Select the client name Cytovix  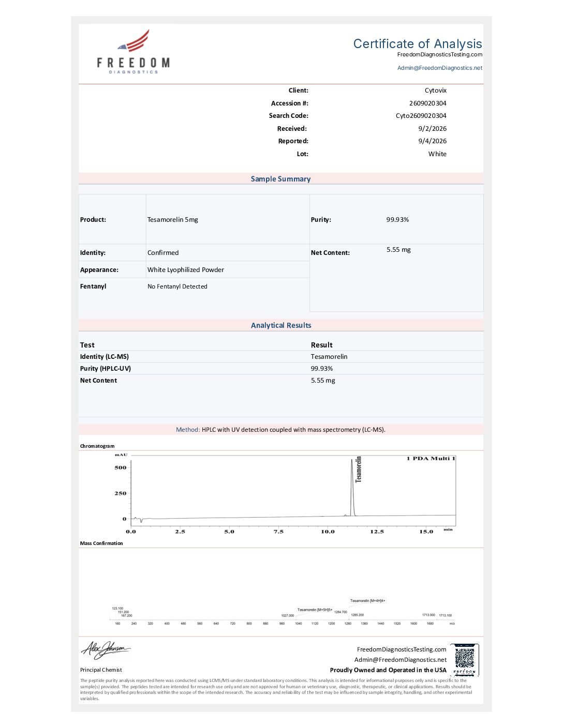point(436,90)
